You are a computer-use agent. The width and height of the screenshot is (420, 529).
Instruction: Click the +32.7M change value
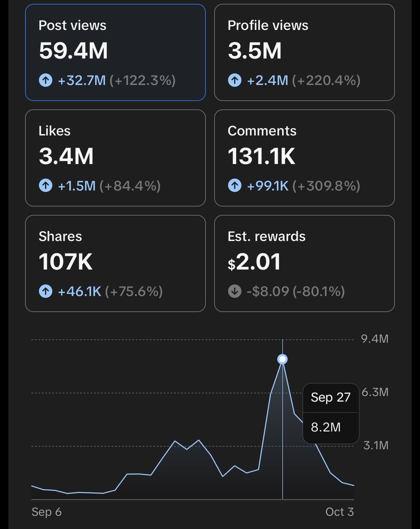(82, 80)
